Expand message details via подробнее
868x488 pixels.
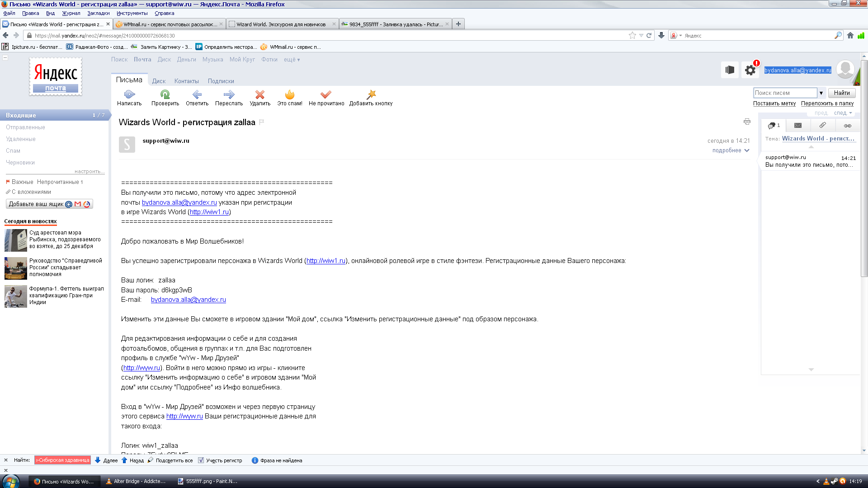(x=731, y=150)
